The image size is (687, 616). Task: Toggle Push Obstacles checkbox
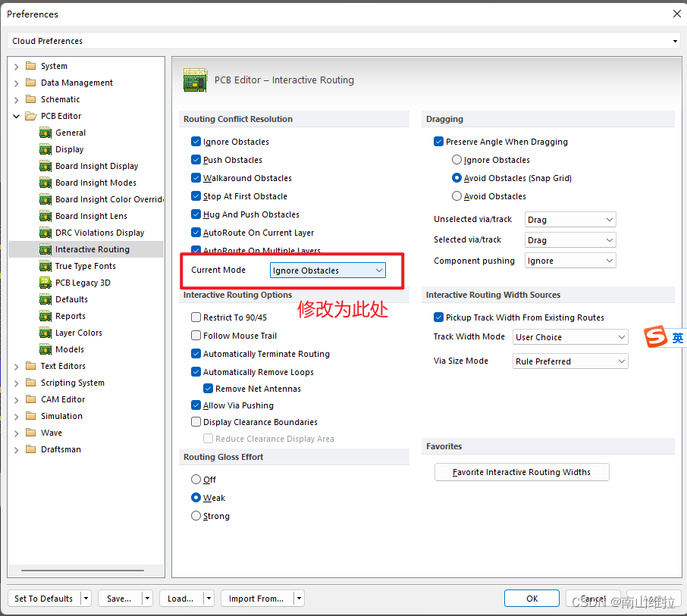(x=196, y=160)
